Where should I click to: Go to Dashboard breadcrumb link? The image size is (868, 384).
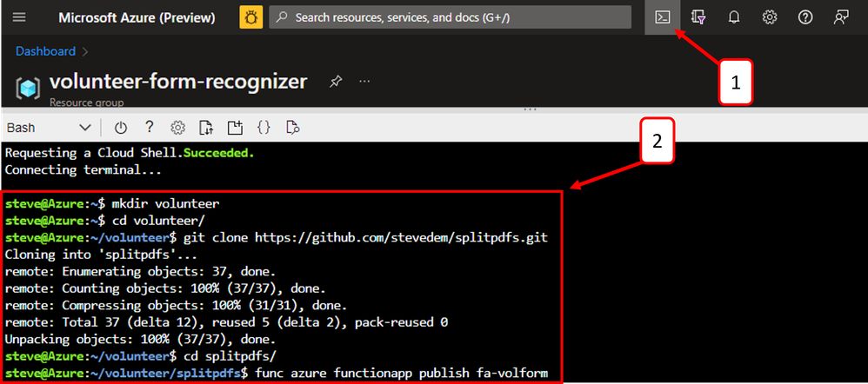coord(45,51)
